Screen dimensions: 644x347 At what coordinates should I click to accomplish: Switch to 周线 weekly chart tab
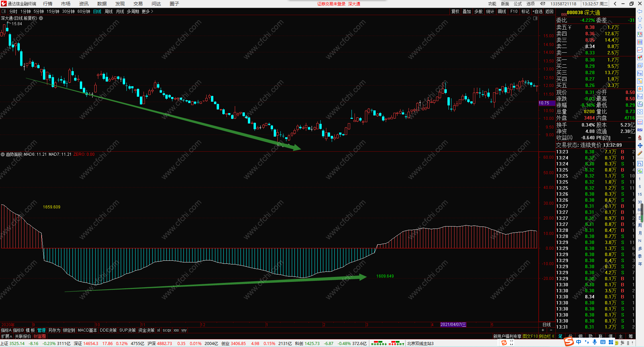click(x=109, y=11)
